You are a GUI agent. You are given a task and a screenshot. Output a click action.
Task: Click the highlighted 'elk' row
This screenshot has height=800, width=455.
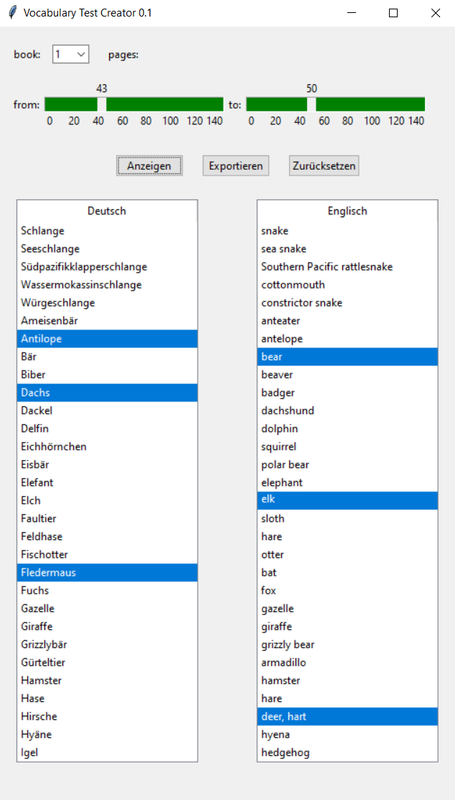(x=347, y=501)
